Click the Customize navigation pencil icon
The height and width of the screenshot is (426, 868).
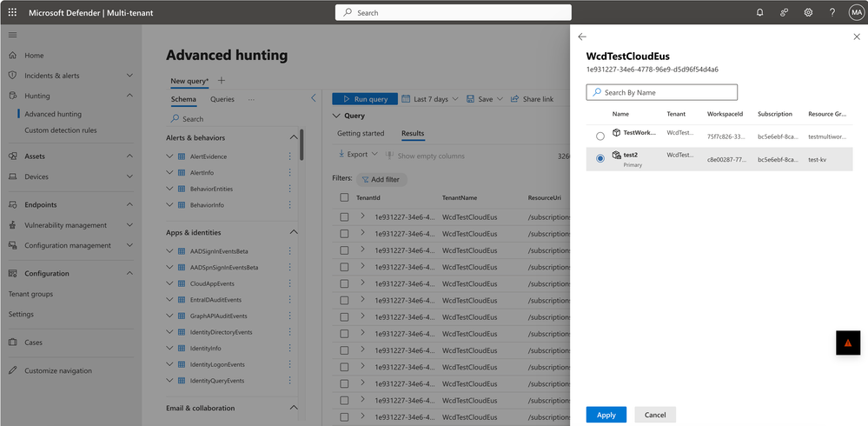coord(13,370)
